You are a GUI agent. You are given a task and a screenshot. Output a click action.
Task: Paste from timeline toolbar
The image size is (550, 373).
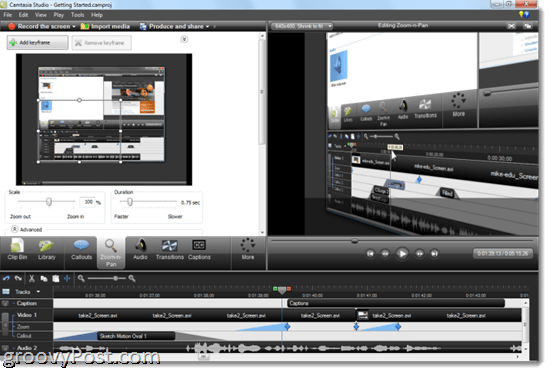pos(55,279)
